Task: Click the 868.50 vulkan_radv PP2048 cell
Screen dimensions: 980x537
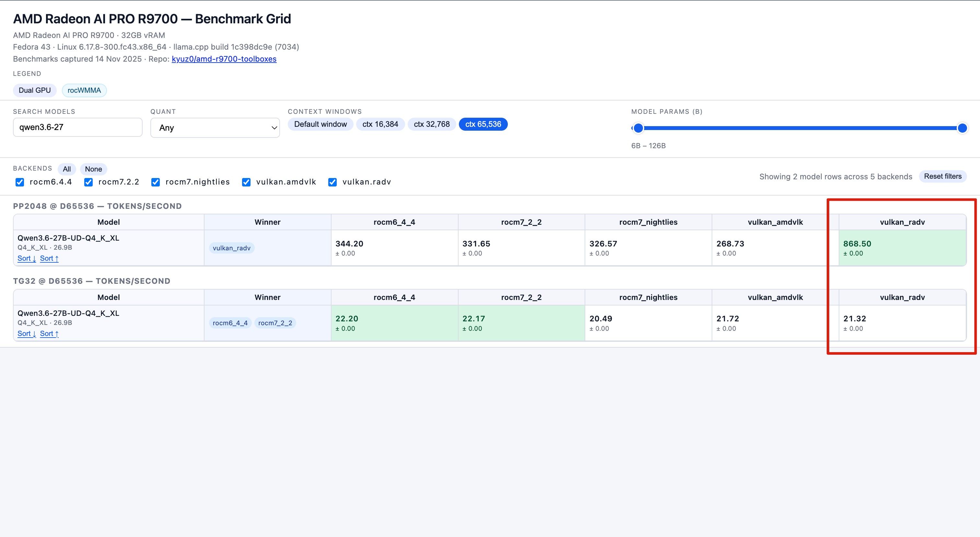Action: 902,248
